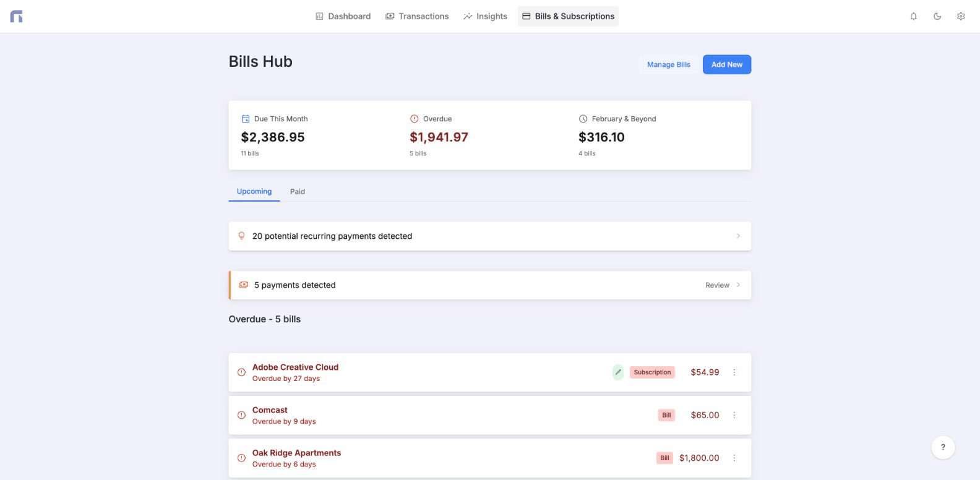Toggle dark mode moon icon
Screen dimensions: 980x480
point(937,17)
